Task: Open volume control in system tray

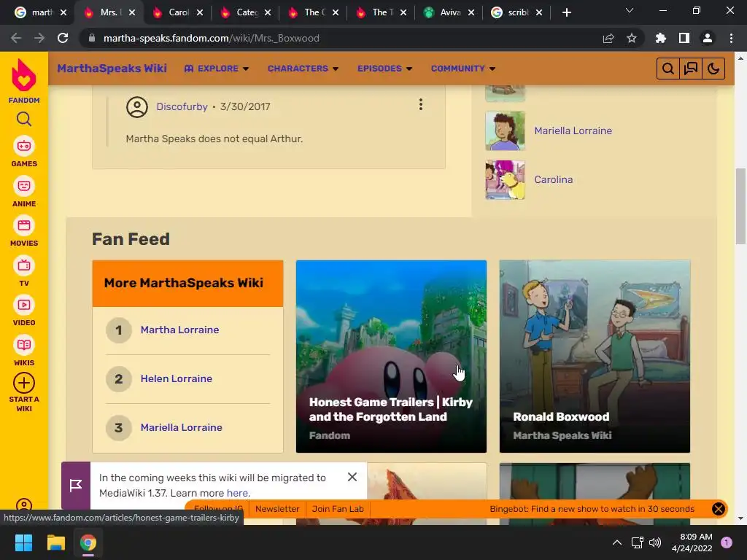Action: coord(656,542)
